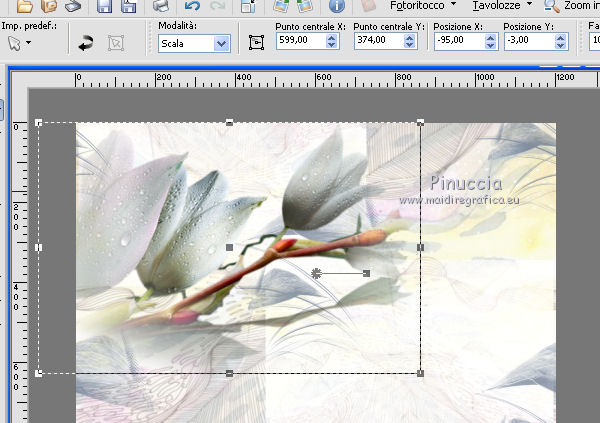Click the bottom-right selection handle
Viewport: 600px width, 423px height.
[420, 373]
